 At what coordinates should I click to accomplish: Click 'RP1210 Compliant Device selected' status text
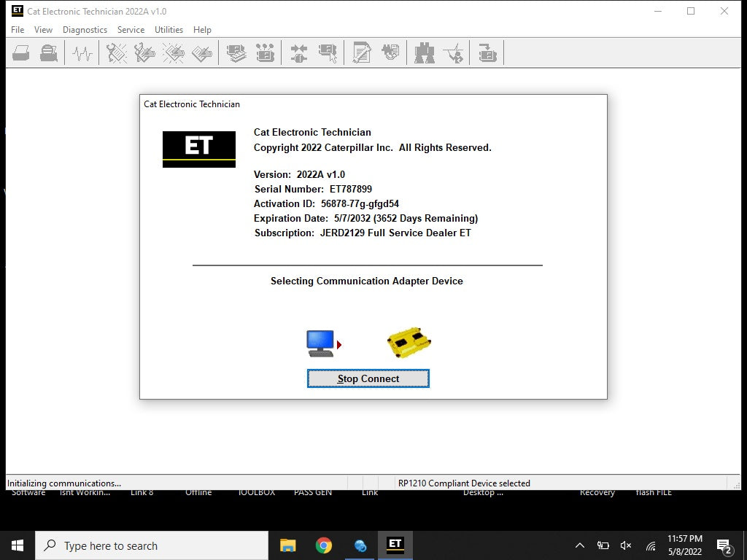464,483
